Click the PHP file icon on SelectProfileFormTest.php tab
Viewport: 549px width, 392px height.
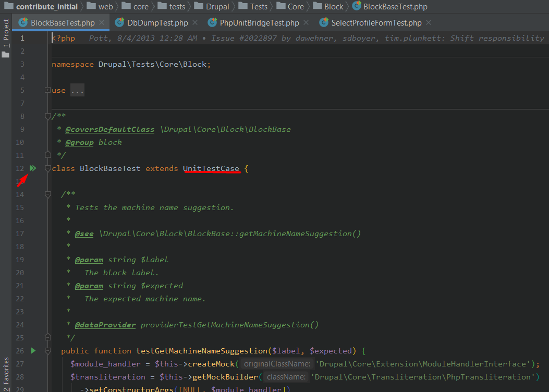click(x=324, y=22)
